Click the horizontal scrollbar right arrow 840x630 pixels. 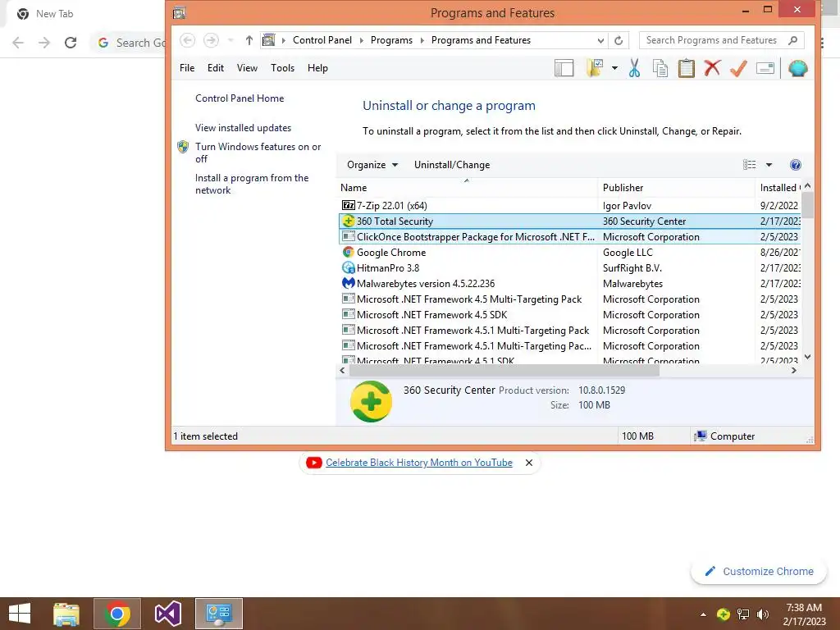coord(794,370)
